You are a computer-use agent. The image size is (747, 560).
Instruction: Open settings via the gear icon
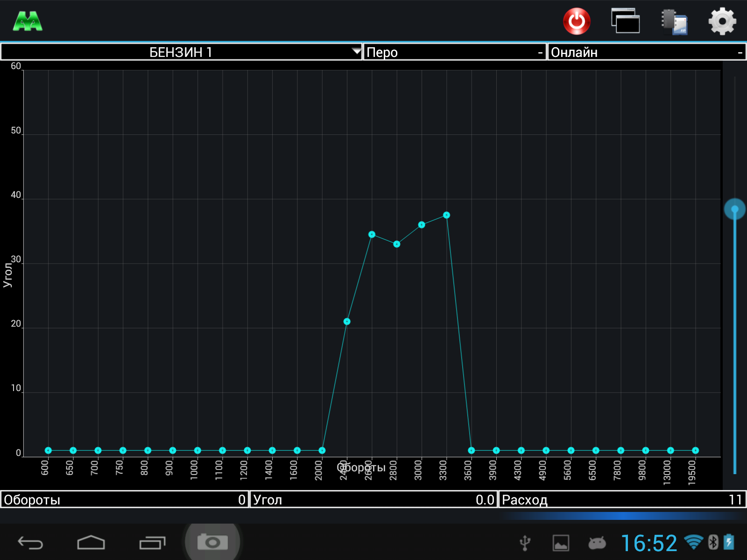(x=722, y=21)
